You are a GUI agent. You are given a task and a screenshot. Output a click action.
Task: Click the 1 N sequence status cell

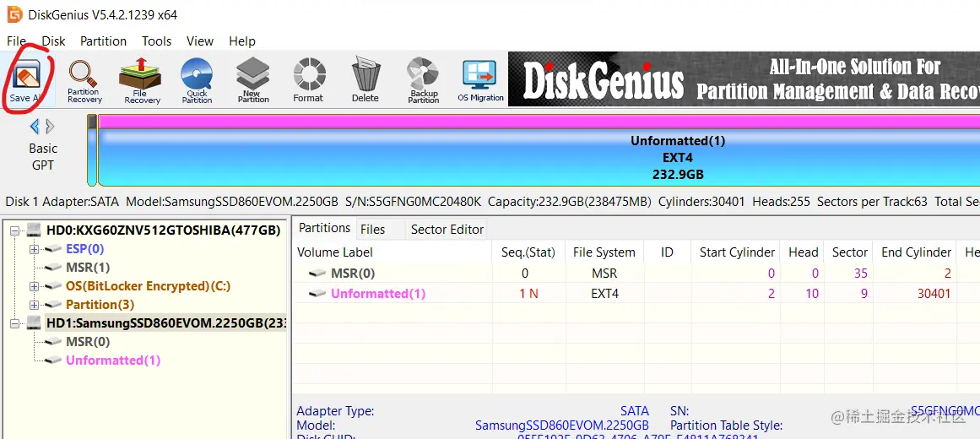tap(528, 293)
